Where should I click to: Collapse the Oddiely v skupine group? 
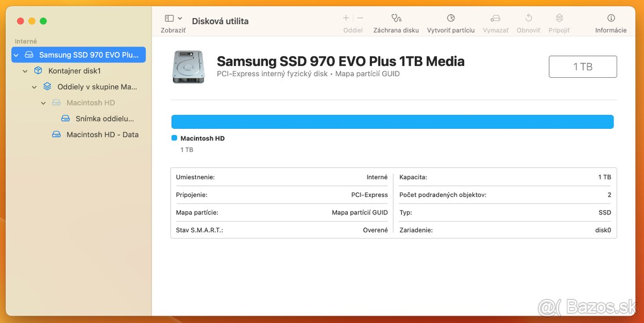coord(34,87)
